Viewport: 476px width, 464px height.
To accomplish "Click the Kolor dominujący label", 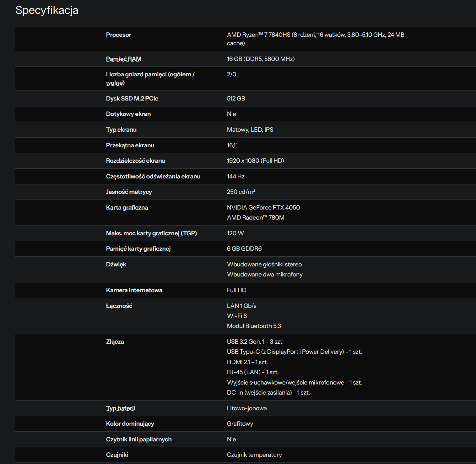I will click(x=130, y=424).
